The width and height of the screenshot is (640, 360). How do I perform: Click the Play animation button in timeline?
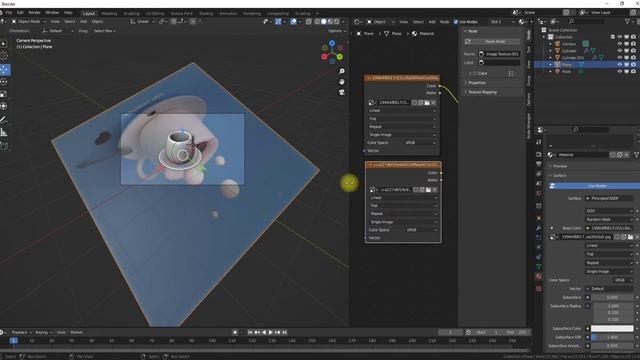[x=271, y=332]
